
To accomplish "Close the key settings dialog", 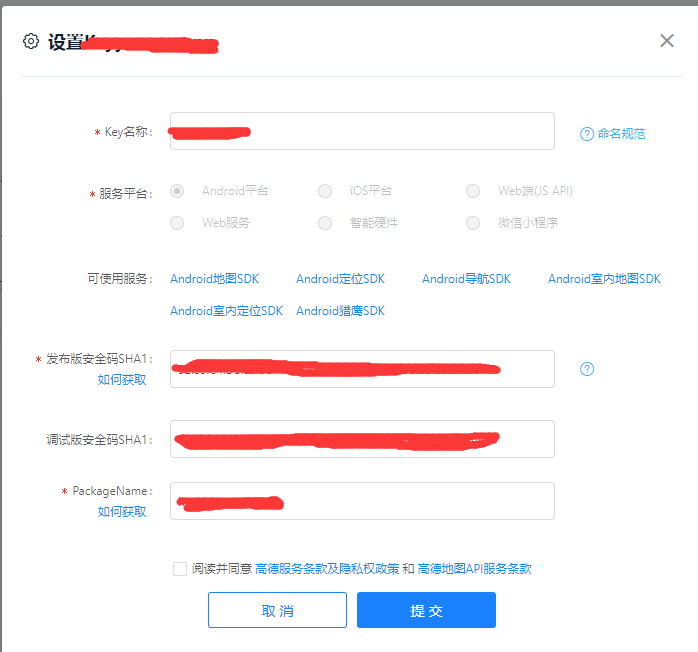I will pyautogui.click(x=666, y=40).
